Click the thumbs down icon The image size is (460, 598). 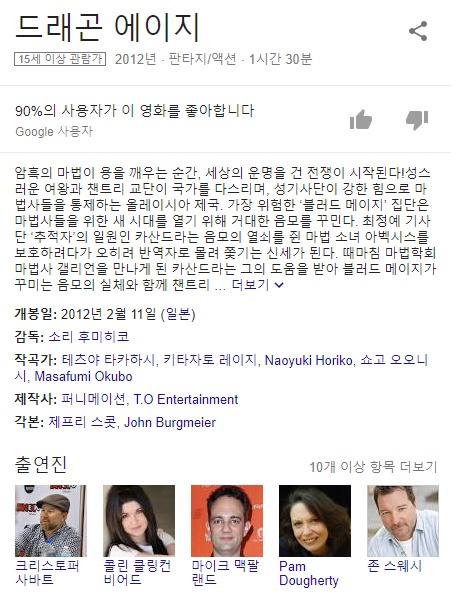tap(417, 120)
